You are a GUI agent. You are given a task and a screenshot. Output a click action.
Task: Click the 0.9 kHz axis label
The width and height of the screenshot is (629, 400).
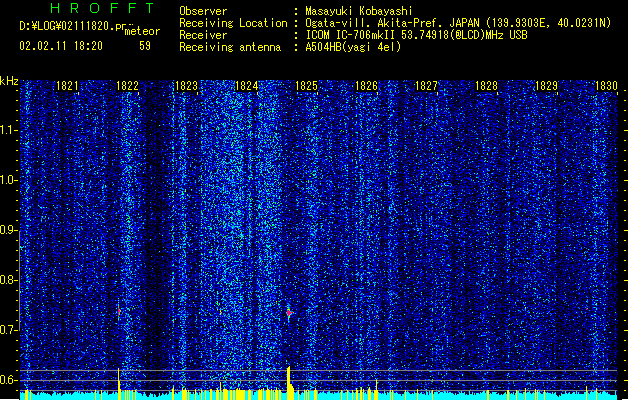pos(8,230)
